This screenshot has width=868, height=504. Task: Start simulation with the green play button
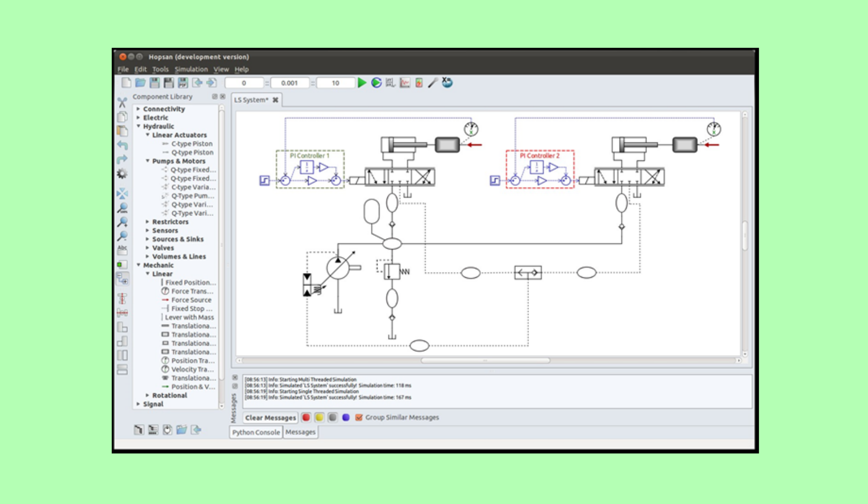362,83
